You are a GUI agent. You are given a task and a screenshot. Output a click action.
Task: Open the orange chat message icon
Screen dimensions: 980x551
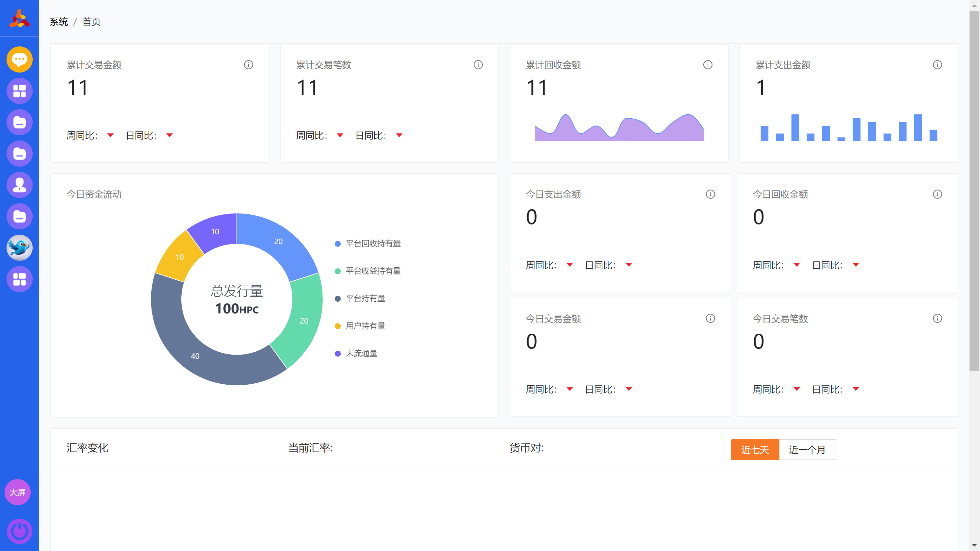pyautogui.click(x=19, y=59)
